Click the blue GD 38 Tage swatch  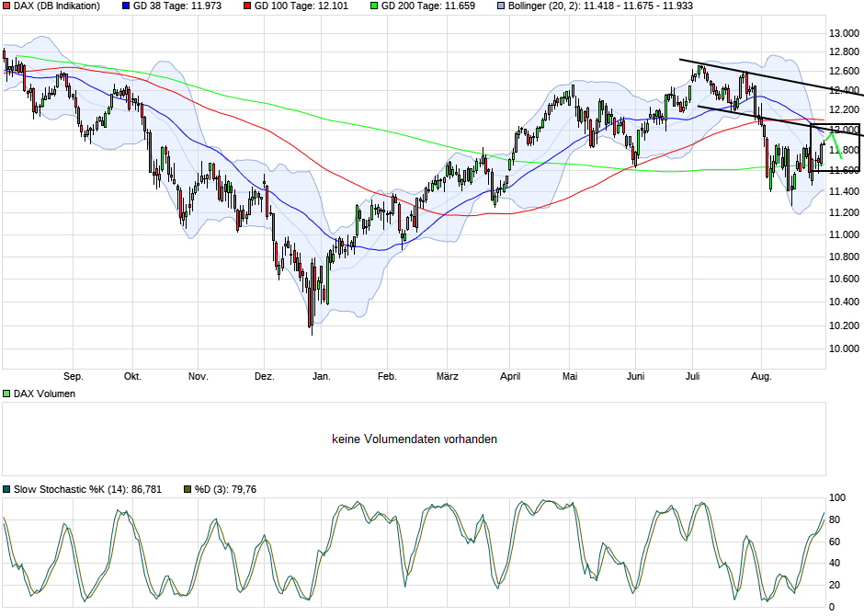(126, 6)
